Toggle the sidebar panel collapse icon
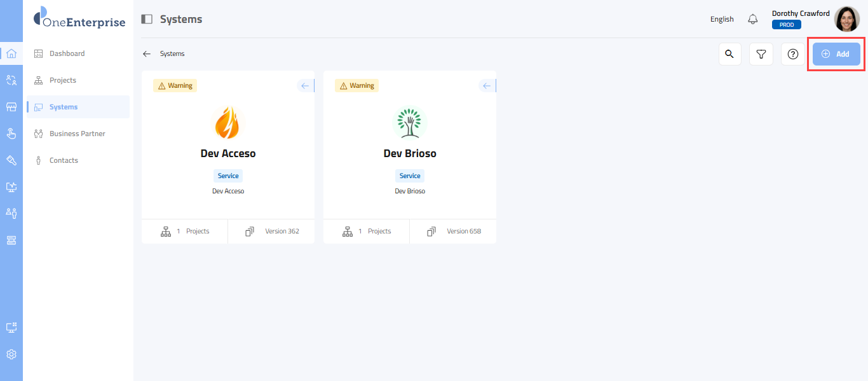Viewport: 868px width, 381px height. coord(147,19)
